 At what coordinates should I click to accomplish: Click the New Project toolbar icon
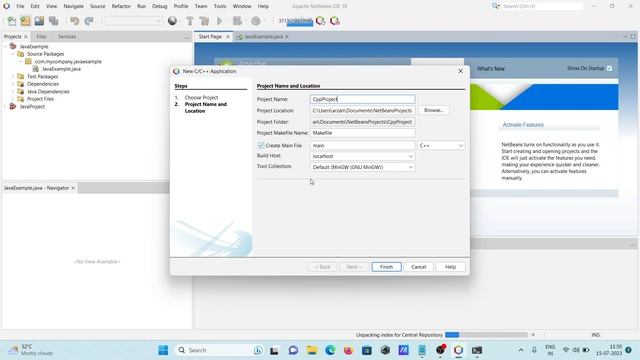coord(25,21)
